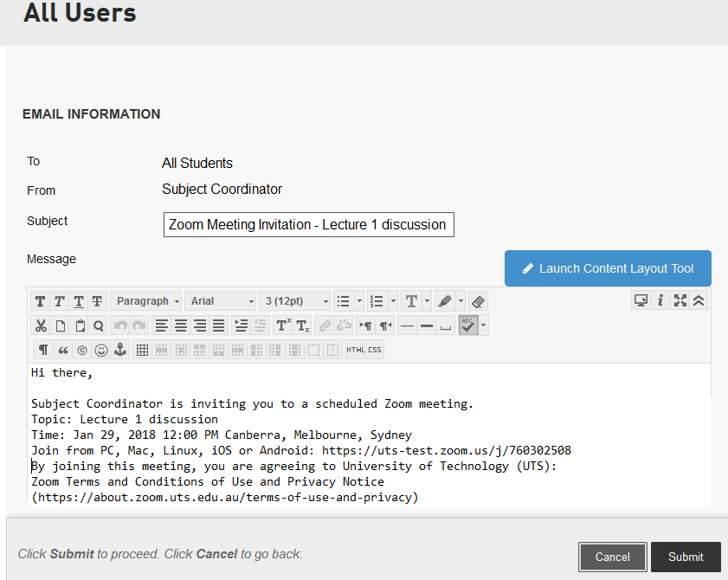Click the cut scissors icon
Screen dimensions: 728x580
[41, 325]
